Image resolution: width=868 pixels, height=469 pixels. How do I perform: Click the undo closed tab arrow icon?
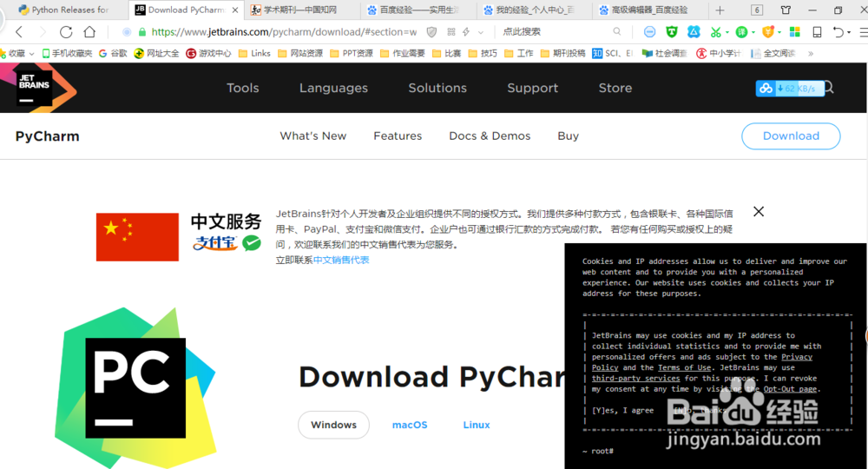click(x=838, y=32)
